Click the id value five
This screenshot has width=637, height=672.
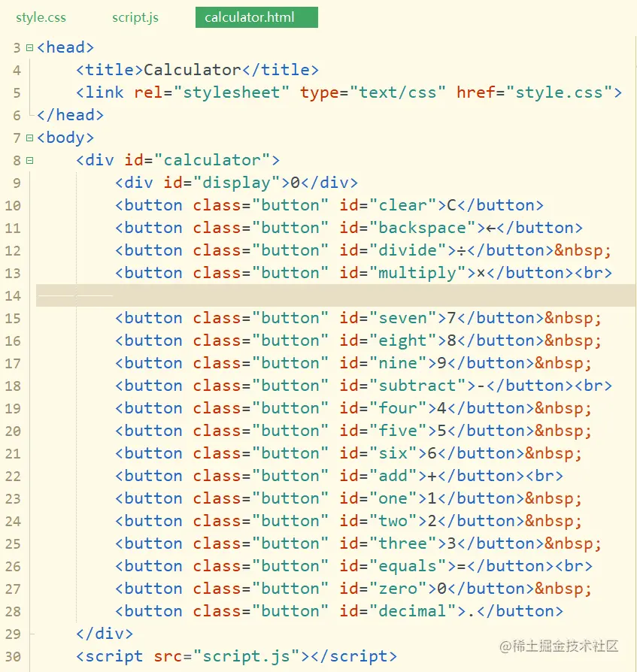(397, 431)
